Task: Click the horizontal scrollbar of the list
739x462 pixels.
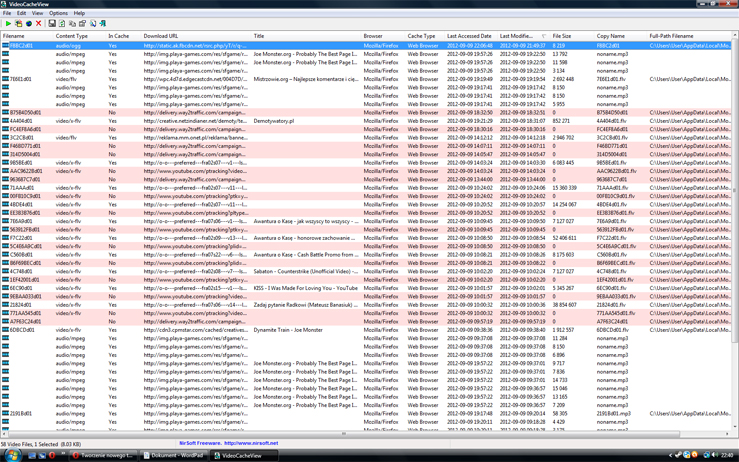Action: (344, 434)
